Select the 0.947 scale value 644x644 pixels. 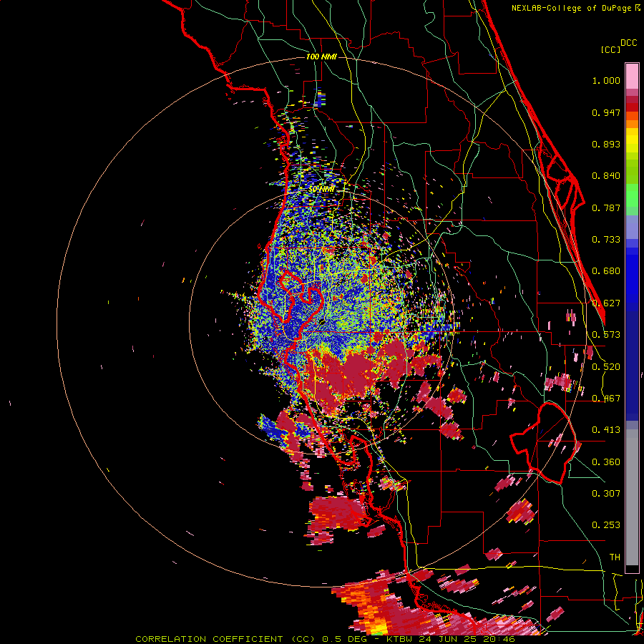pyautogui.click(x=606, y=112)
